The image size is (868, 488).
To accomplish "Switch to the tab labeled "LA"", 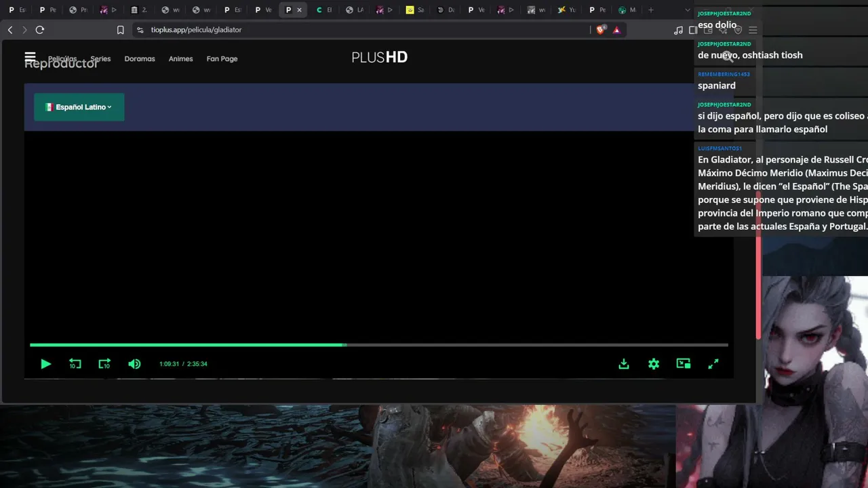I will [355, 10].
